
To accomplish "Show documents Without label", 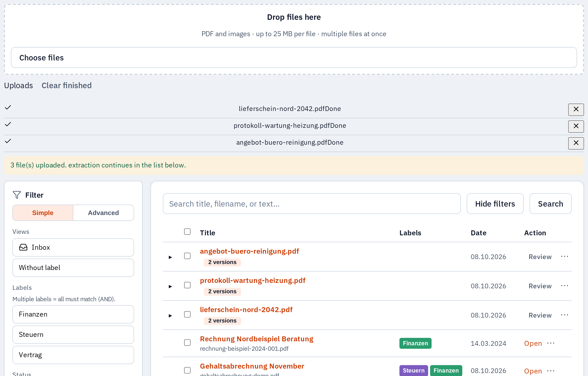I will 73,268.
